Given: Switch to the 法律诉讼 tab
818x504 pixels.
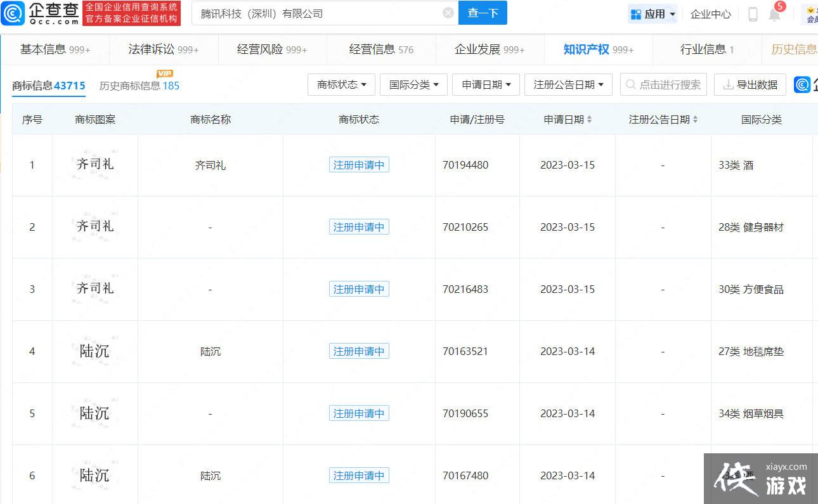Looking at the screenshot, I should pos(164,49).
